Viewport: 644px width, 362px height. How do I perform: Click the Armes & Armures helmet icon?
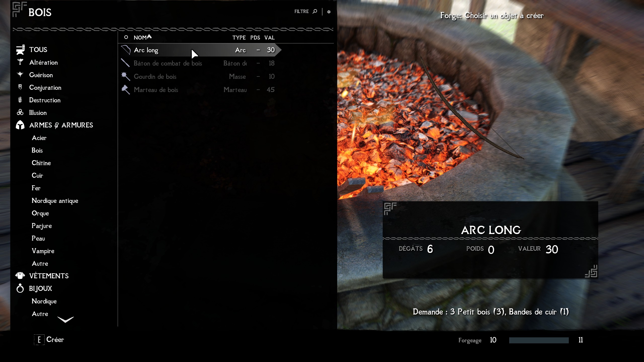[20, 125]
